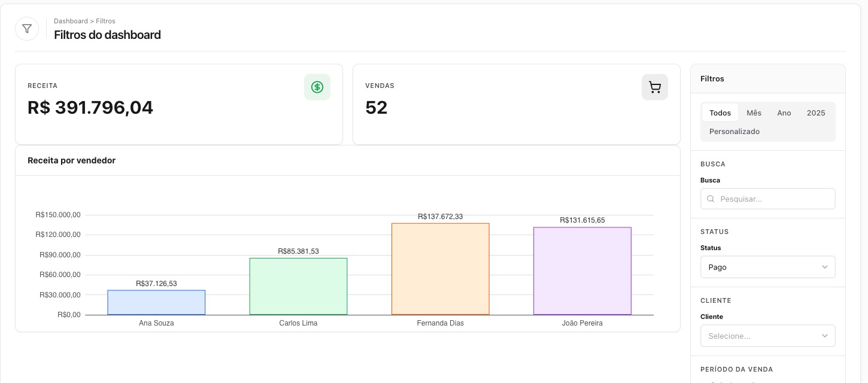Click the Ana Souza blue bar
868x383 pixels.
point(156,303)
